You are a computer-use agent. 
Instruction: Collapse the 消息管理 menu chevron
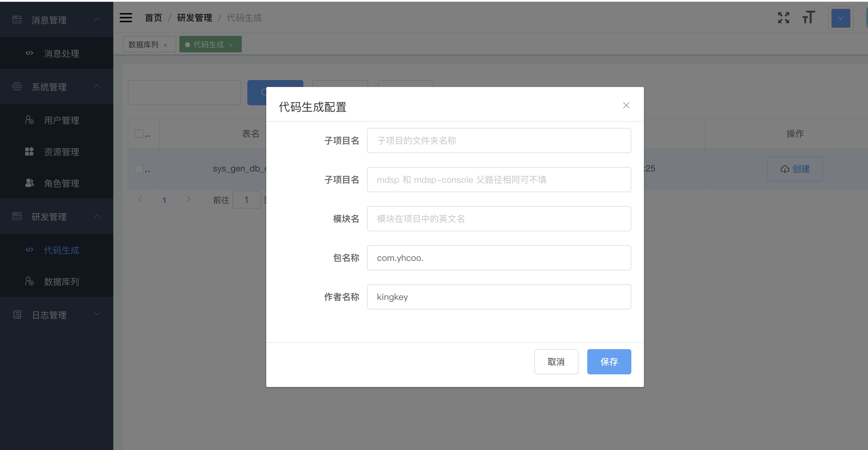97,20
